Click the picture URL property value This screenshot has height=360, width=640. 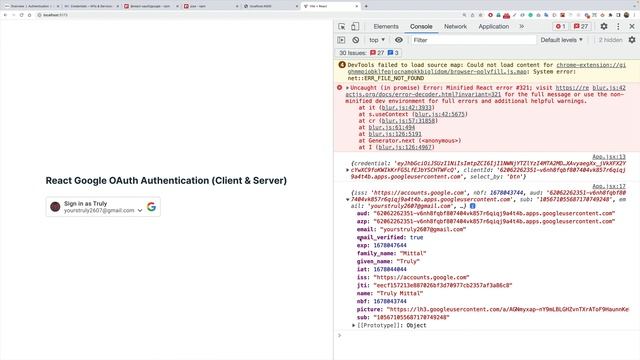507,309
